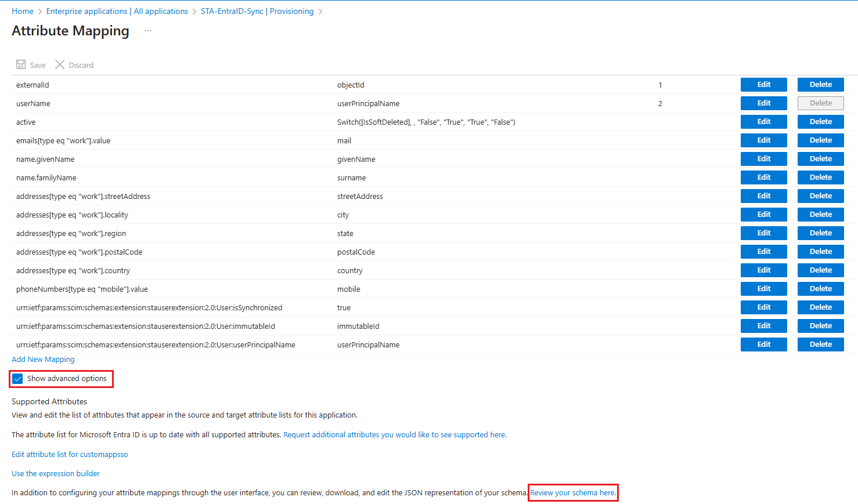Open Use the expression builder link
Screen dimensions: 858x504
[x=56, y=474]
